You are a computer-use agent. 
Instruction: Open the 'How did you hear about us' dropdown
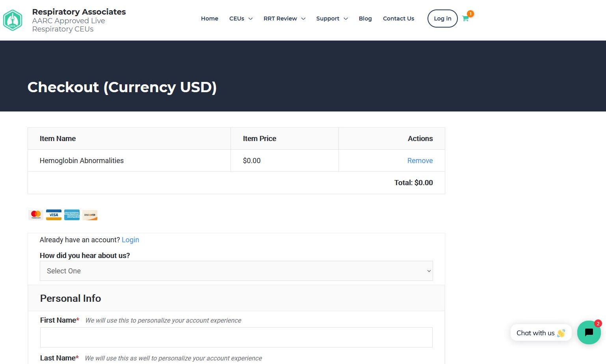[236, 271]
